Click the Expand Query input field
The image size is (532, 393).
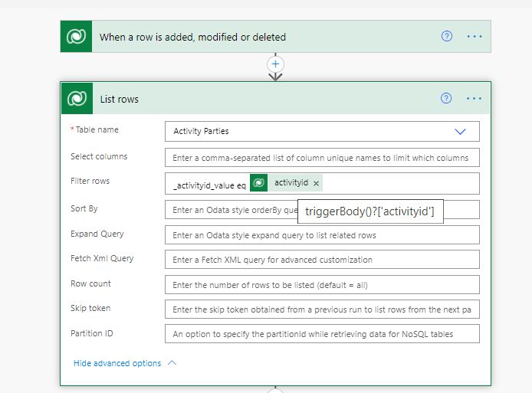coord(322,234)
